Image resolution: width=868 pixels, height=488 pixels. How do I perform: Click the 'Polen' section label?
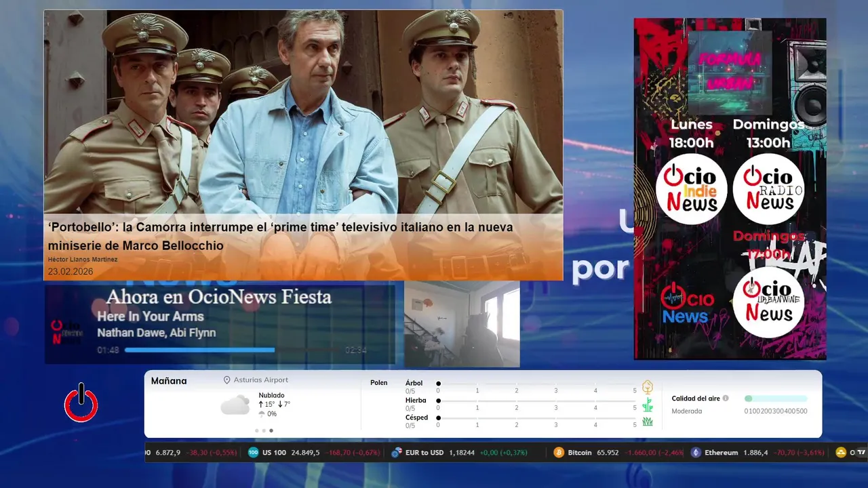pos(379,383)
